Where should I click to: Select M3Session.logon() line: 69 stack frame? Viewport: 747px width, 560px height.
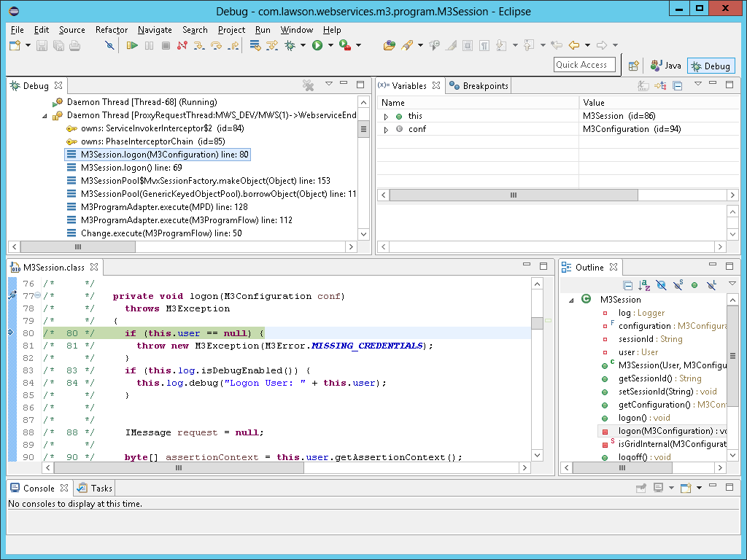click(x=131, y=168)
